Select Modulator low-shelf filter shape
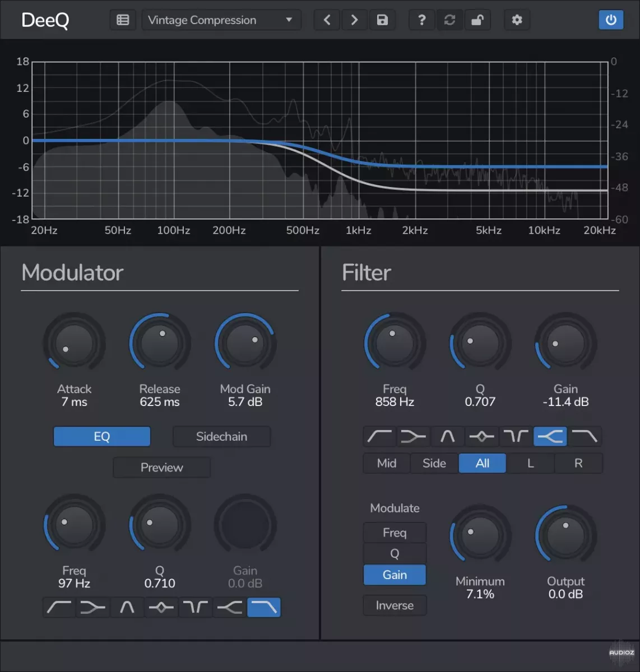This screenshot has height=672, width=640. [93, 607]
